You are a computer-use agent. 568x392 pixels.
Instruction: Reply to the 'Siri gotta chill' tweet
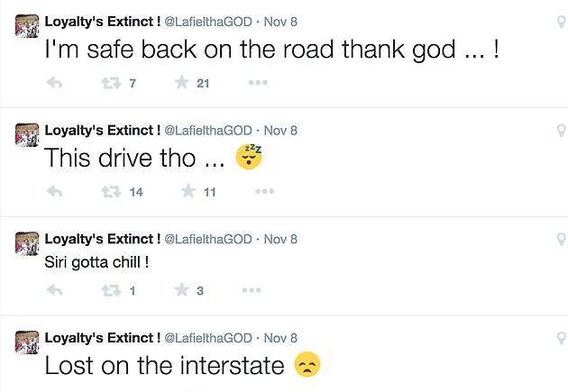coord(54,290)
